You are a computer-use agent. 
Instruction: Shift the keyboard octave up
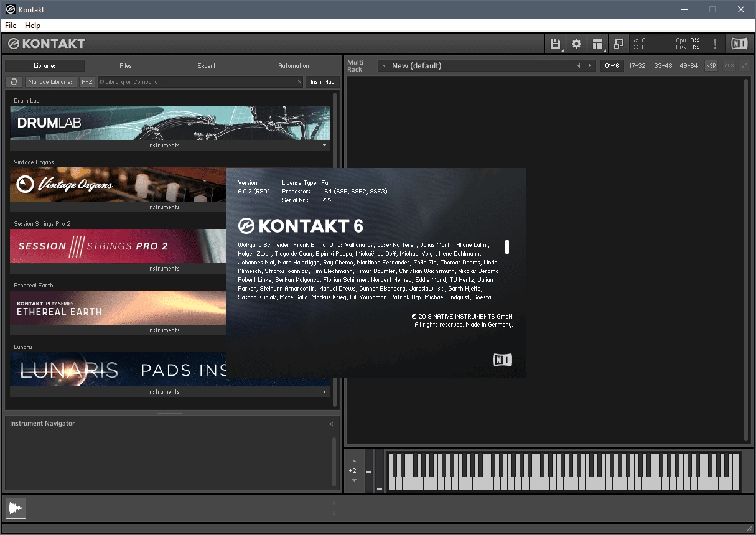point(353,461)
